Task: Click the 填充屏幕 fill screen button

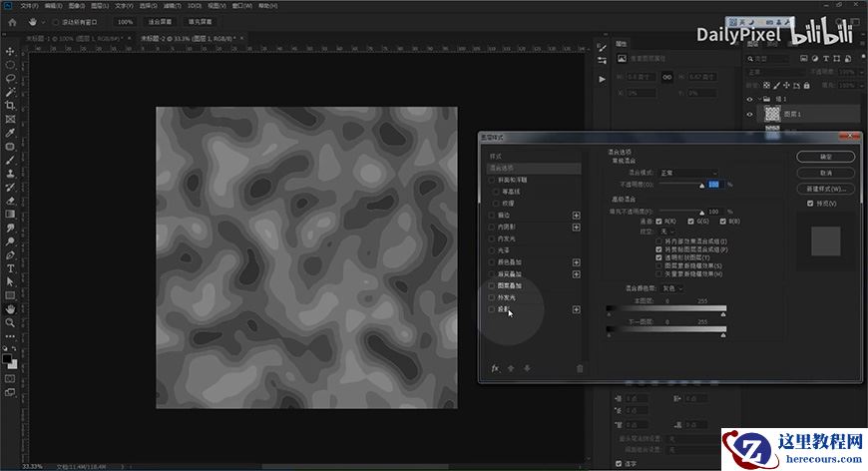Action: (200, 22)
